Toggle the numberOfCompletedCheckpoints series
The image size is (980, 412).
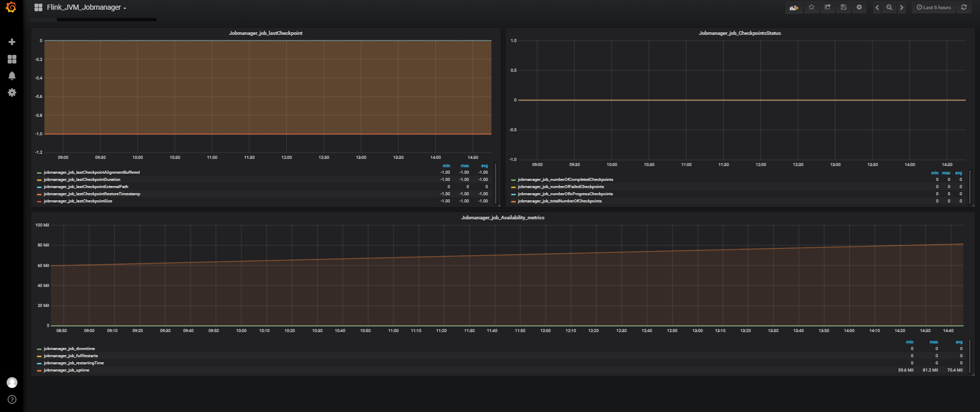click(565, 179)
